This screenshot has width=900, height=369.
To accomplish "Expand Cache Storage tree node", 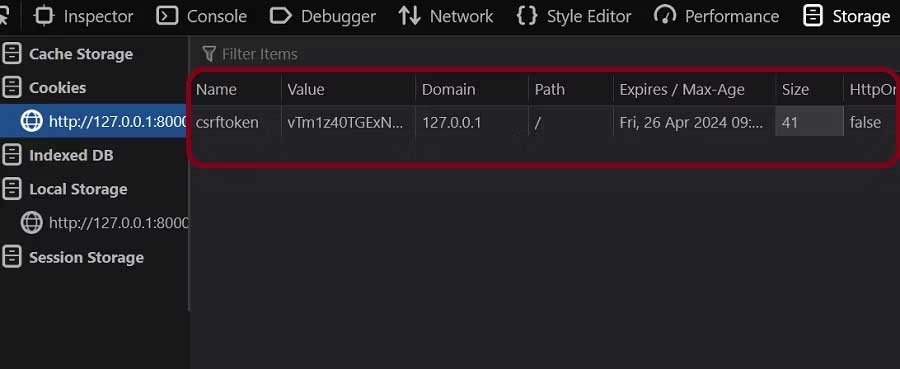I will [x=68, y=54].
